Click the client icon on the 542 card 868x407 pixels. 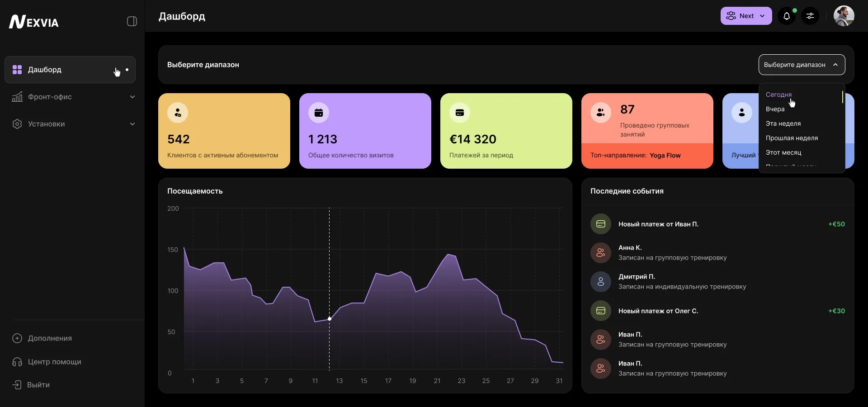coord(178,113)
